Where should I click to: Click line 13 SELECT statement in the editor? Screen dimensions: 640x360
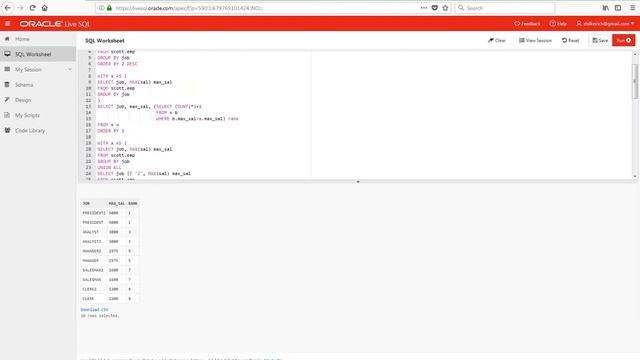(149, 107)
